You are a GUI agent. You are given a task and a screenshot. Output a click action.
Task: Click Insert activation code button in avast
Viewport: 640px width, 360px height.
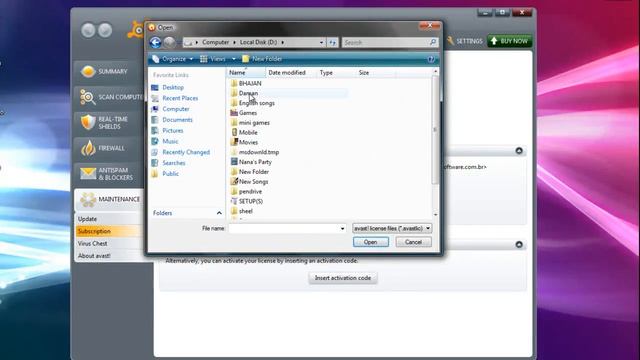pyautogui.click(x=343, y=278)
